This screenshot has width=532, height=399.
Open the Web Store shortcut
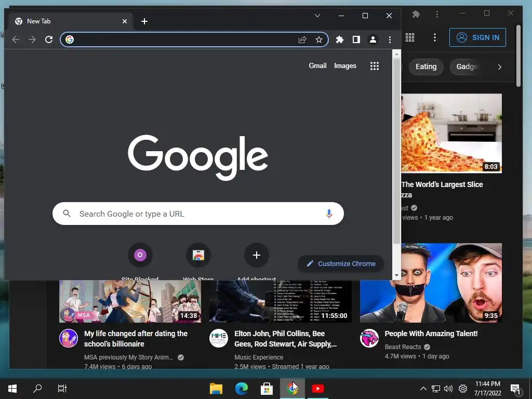pos(198,255)
